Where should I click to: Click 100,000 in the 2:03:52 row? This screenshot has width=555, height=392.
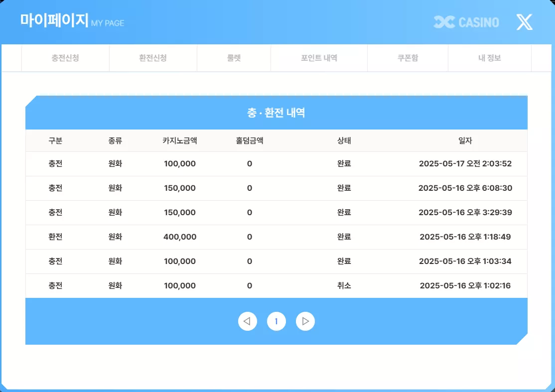coord(180,164)
